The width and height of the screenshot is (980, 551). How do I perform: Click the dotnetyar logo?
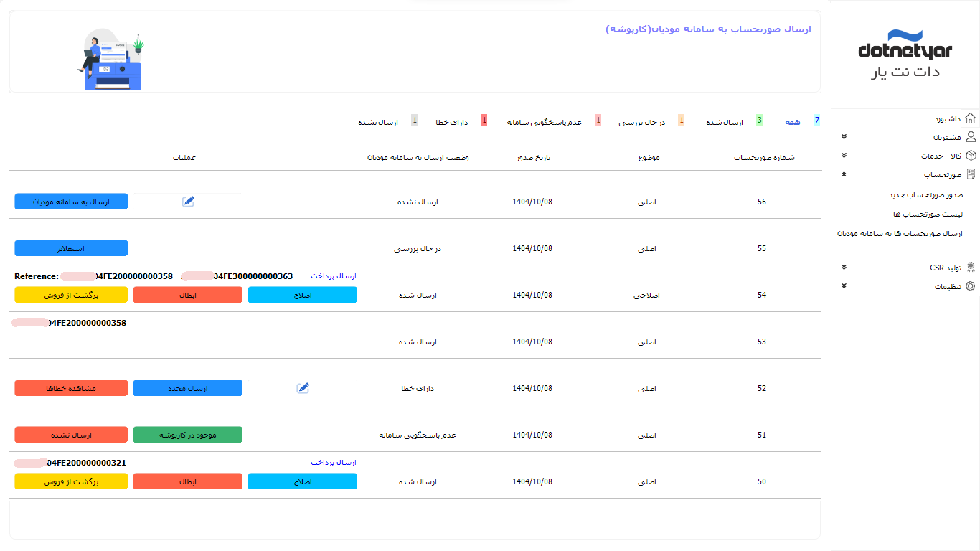(x=905, y=54)
